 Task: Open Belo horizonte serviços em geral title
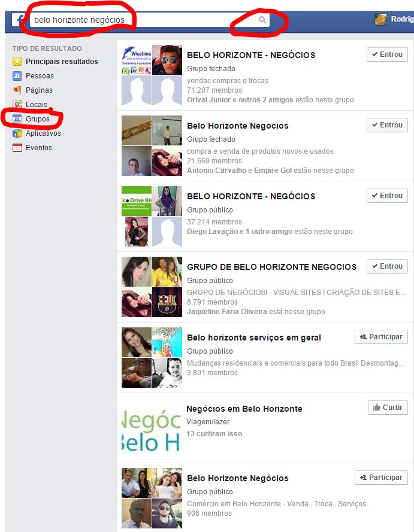tap(253, 338)
